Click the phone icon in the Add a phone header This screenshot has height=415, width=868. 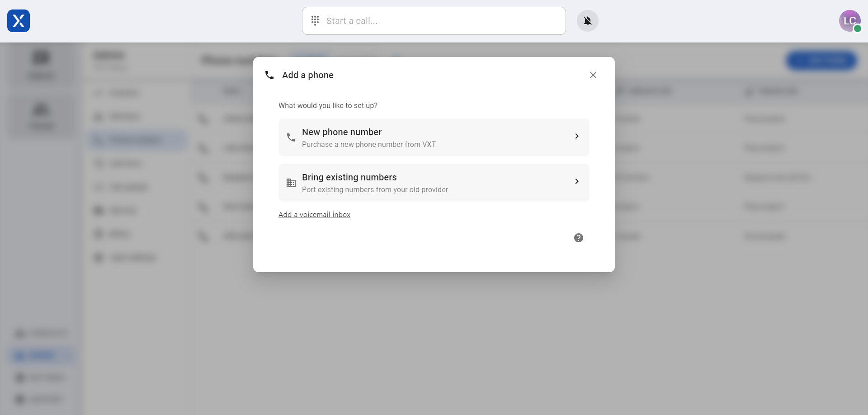[269, 75]
